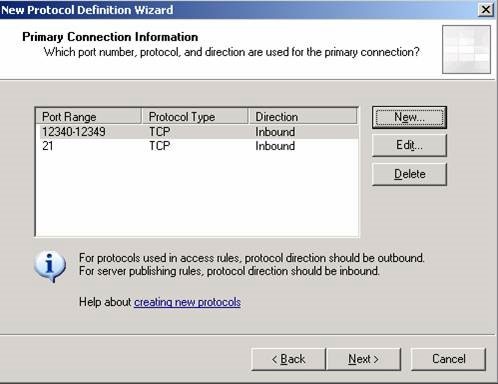Image resolution: width=498 pixels, height=384 pixels.
Task: Sort by the Protocol Type column header
Action: [195, 117]
